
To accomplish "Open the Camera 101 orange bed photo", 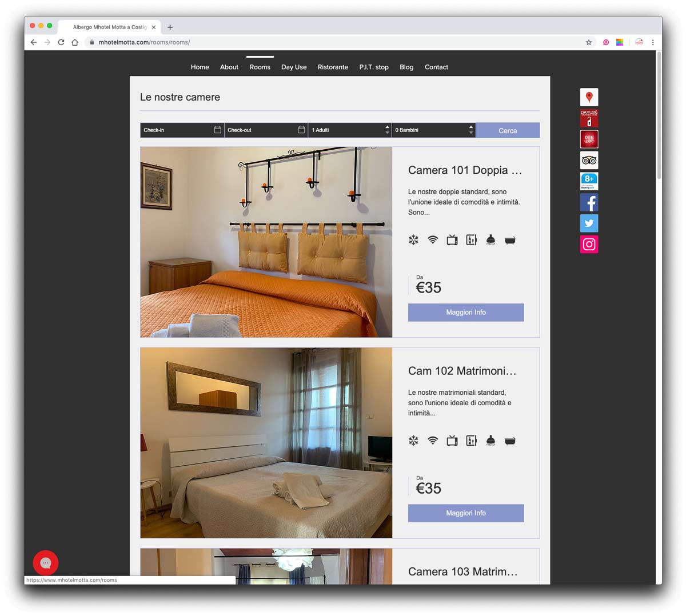I will pos(266,242).
